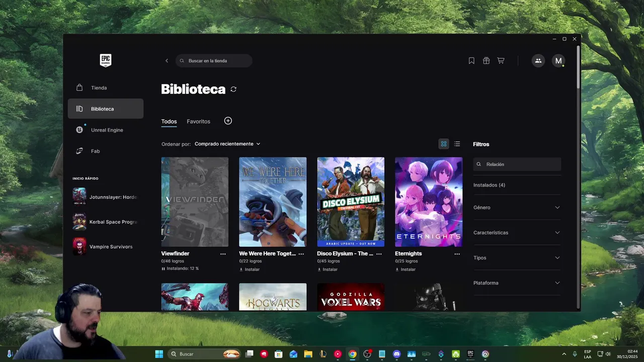Open Epic Games taskbar icon
Screen dimensions: 644x362
(x=470, y=354)
